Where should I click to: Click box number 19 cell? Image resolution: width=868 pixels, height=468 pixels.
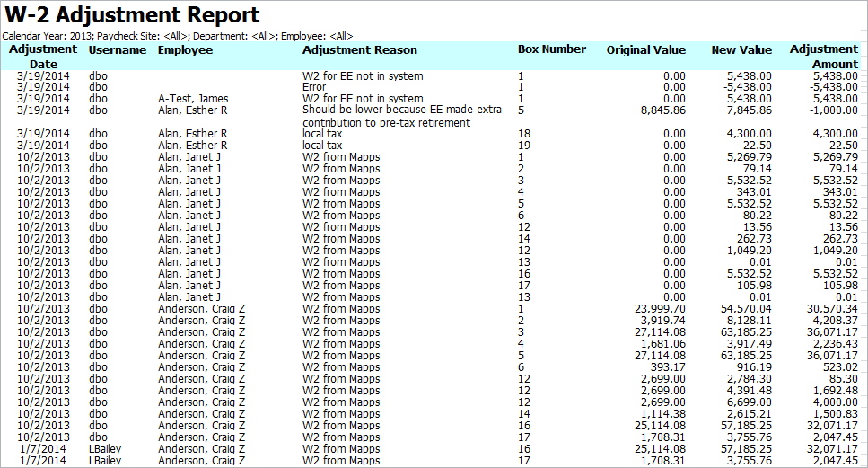[524, 146]
